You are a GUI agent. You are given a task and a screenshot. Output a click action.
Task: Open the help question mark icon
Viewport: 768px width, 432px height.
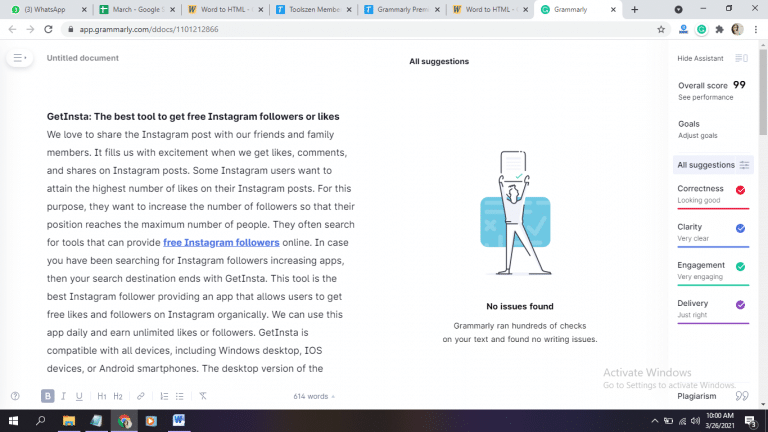[15, 396]
